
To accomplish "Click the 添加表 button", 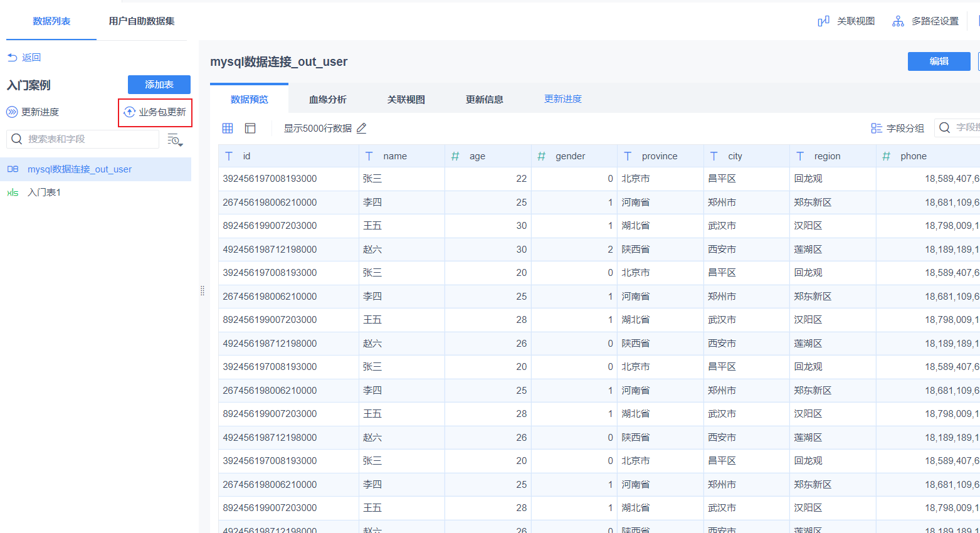I will coord(159,85).
